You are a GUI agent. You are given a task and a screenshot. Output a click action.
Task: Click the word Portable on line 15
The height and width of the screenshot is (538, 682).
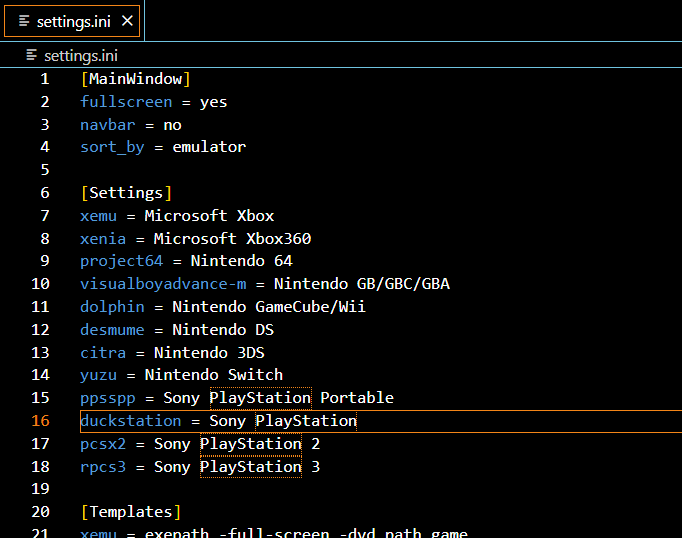pos(357,398)
